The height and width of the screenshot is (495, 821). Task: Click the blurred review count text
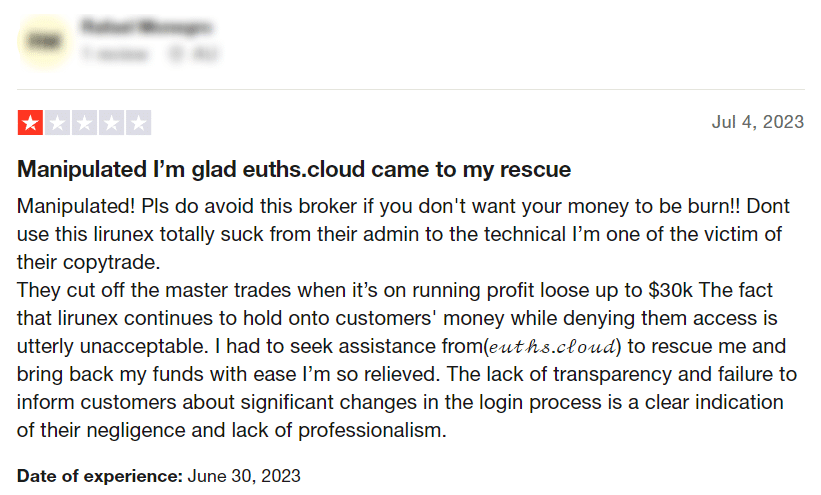pyautogui.click(x=115, y=53)
